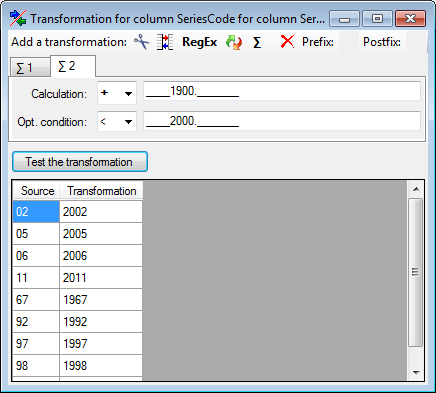Viewport: 436px width, 393px height.
Task: Select source cell 98
Action: 36,366
